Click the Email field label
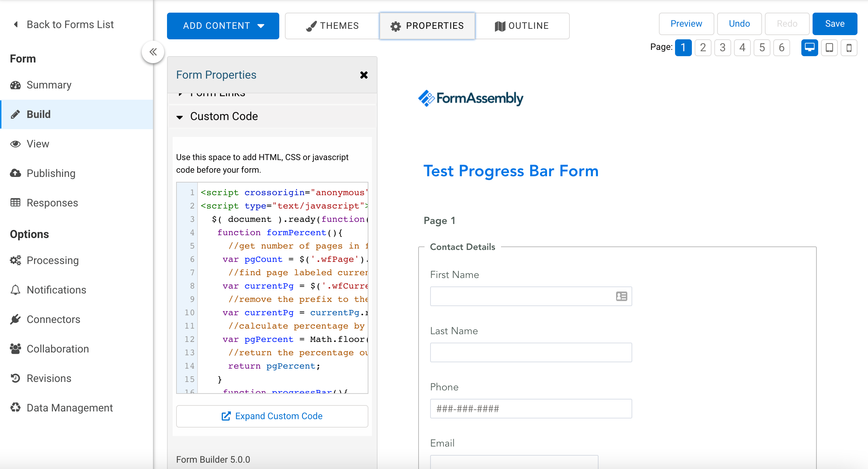This screenshot has width=868, height=469. [x=442, y=443]
